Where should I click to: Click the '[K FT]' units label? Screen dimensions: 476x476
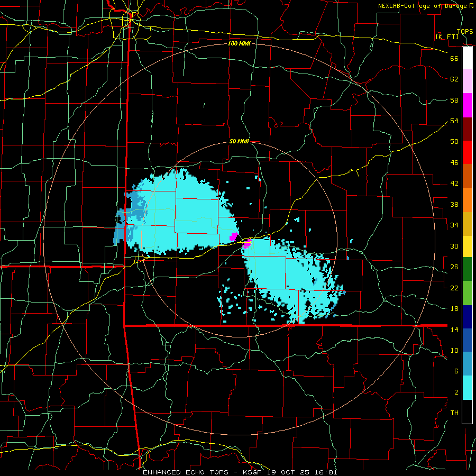point(447,36)
